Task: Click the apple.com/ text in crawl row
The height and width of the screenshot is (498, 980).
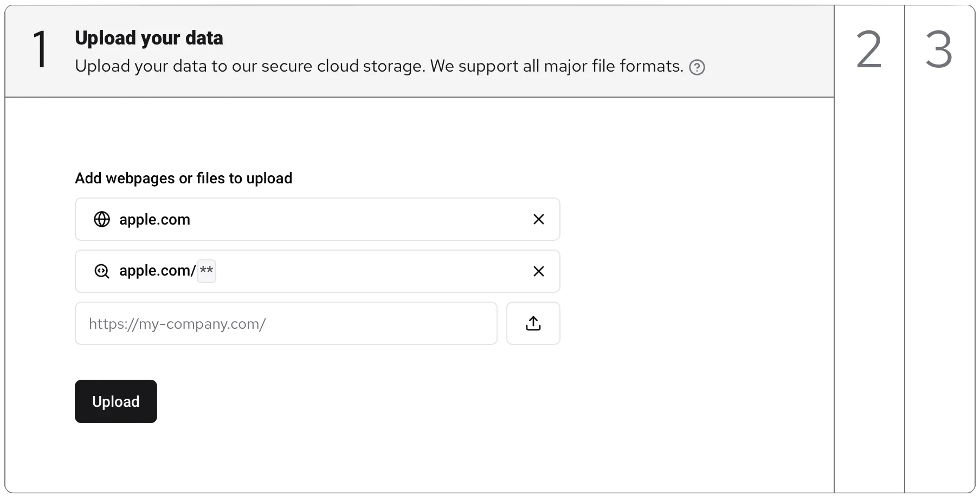Action: click(x=157, y=271)
